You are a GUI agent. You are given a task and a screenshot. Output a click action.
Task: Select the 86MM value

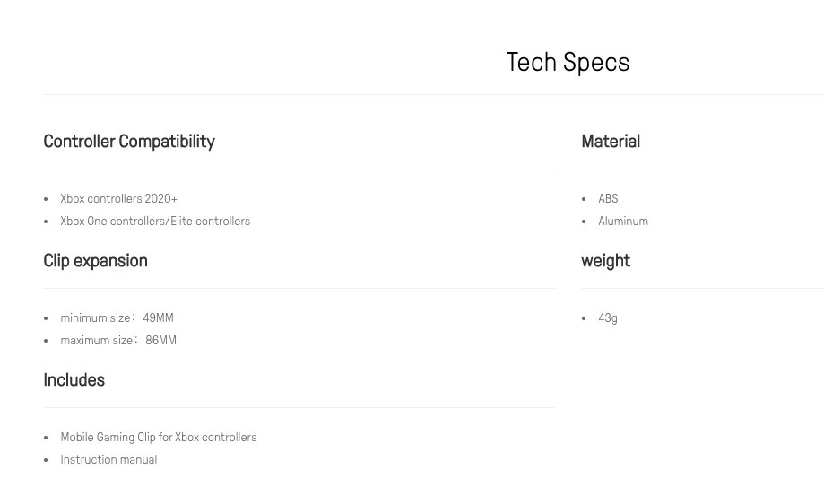coord(160,341)
